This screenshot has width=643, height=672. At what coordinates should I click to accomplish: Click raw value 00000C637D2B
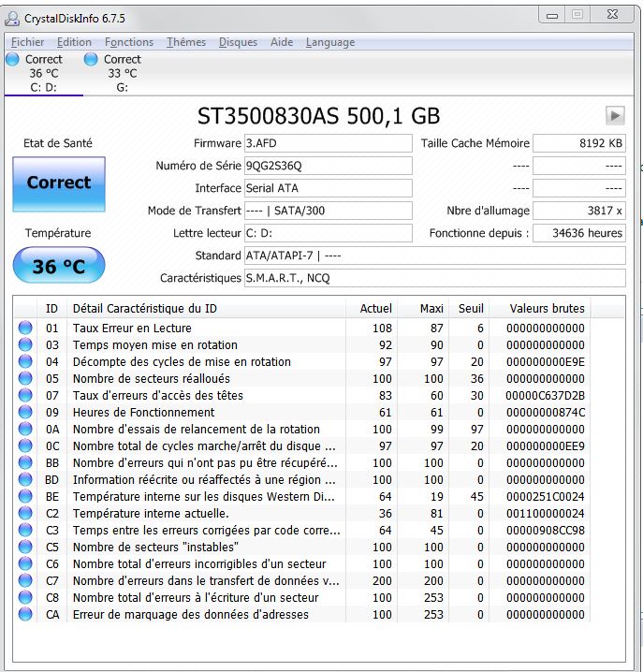[545, 396]
